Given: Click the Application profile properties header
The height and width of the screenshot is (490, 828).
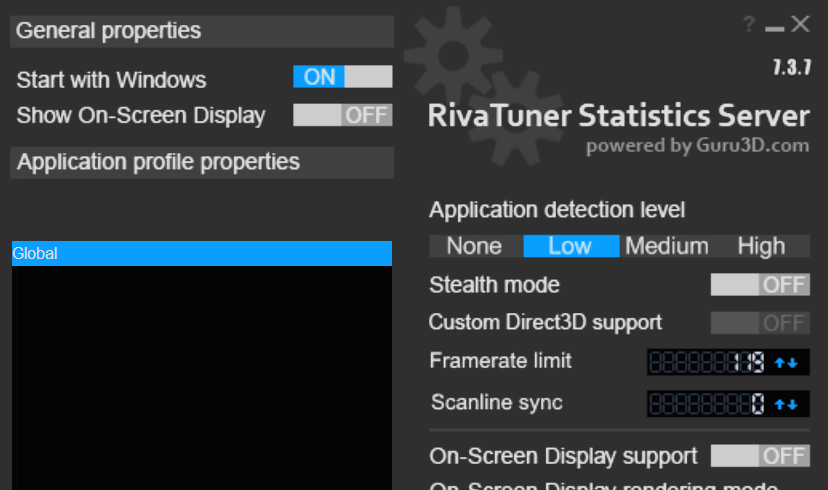Looking at the screenshot, I should 202,162.
